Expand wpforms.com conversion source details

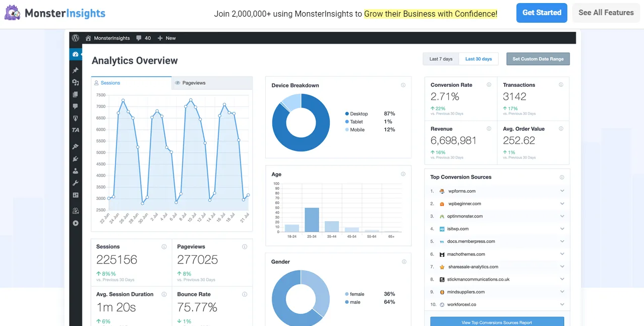tap(562, 191)
